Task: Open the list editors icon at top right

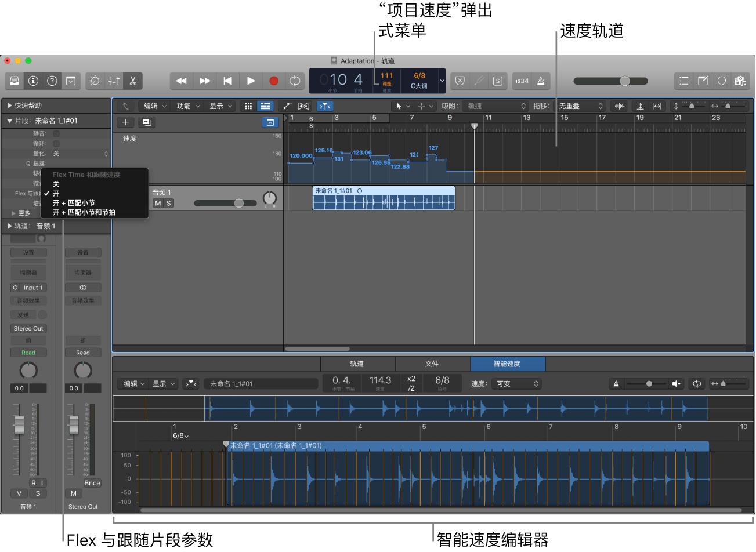Action: [x=684, y=81]
